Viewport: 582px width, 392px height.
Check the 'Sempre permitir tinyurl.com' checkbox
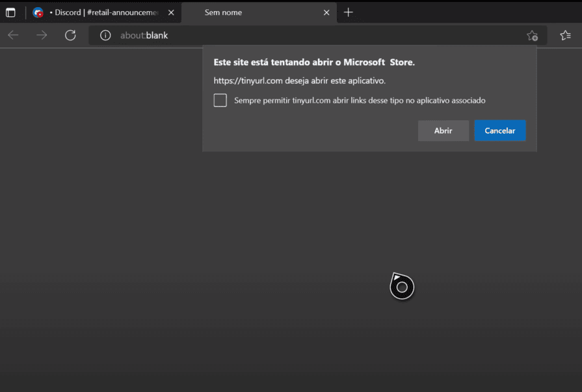pyautogui.click(x=220, y=100)
